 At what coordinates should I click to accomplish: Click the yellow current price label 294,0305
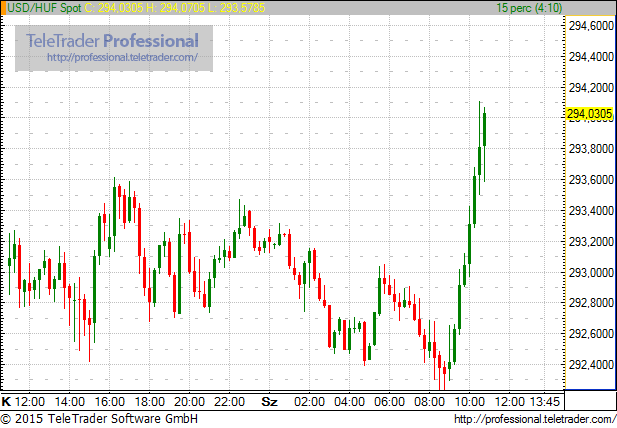click(x=589, y=114)
